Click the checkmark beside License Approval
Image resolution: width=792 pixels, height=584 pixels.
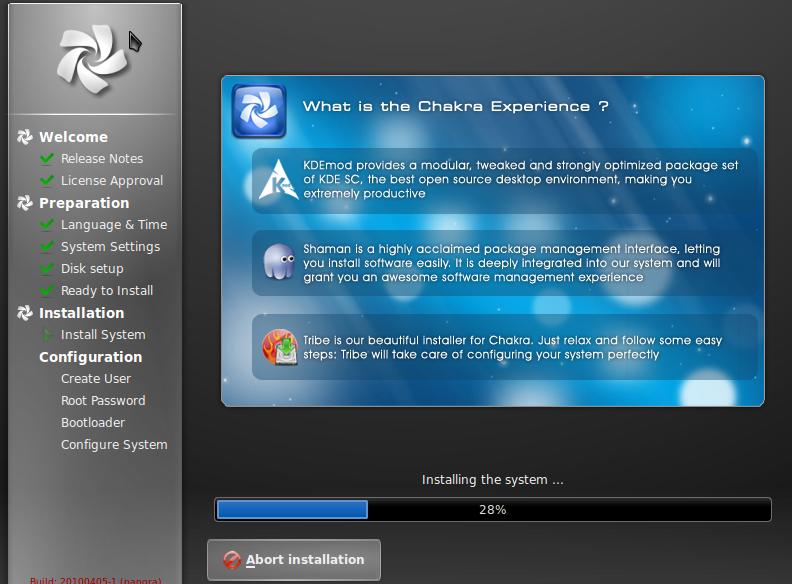tap(46, 181)
